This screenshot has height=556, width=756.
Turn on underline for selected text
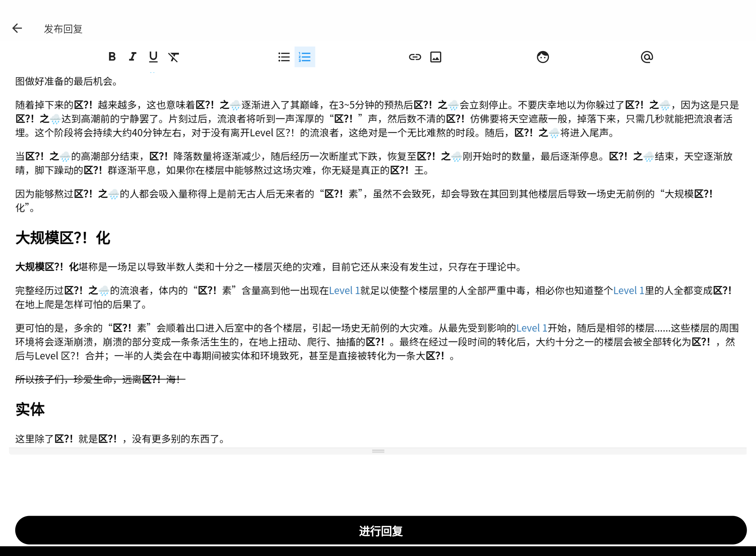(153, 57)
